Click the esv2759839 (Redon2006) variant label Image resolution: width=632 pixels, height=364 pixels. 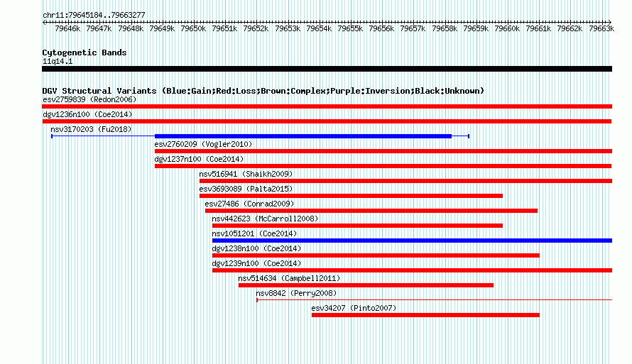click(x=89, y=99)
